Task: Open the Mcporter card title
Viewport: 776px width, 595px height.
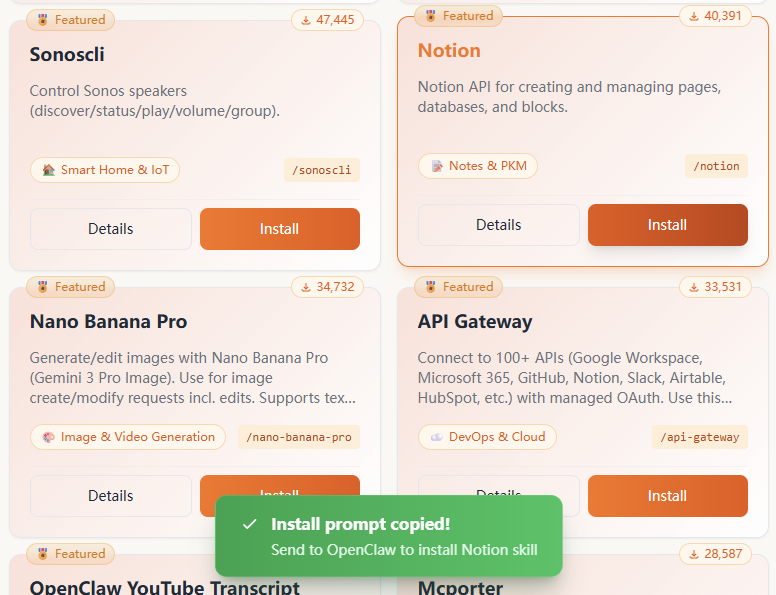Action: point(460,587)
